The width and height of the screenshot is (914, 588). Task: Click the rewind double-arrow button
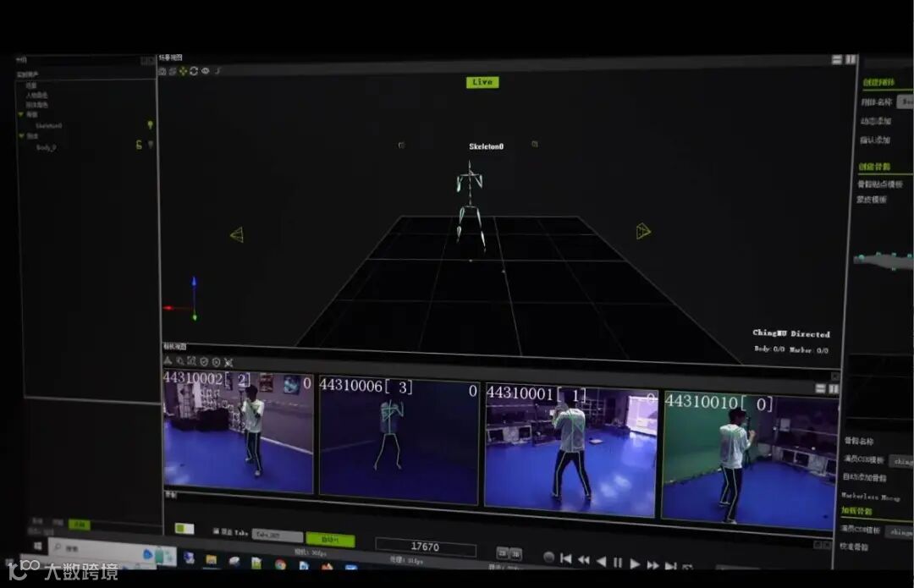click(x=583, y=560)
